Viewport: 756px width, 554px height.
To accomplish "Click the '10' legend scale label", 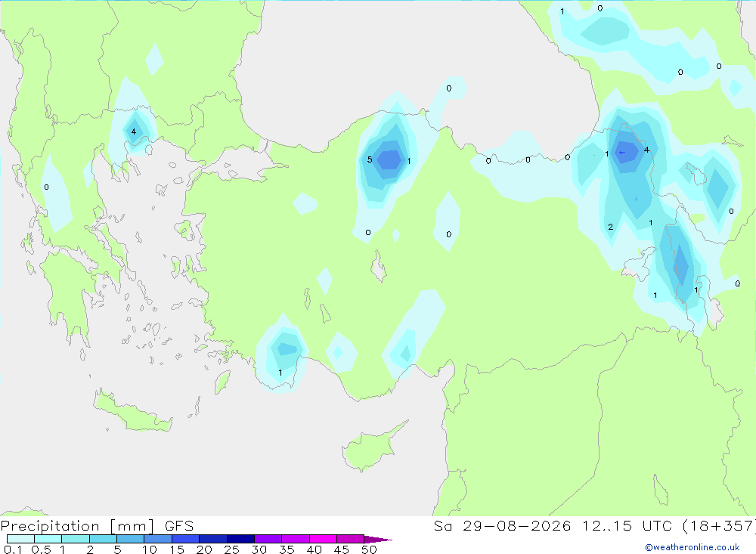I will point(150,549).
